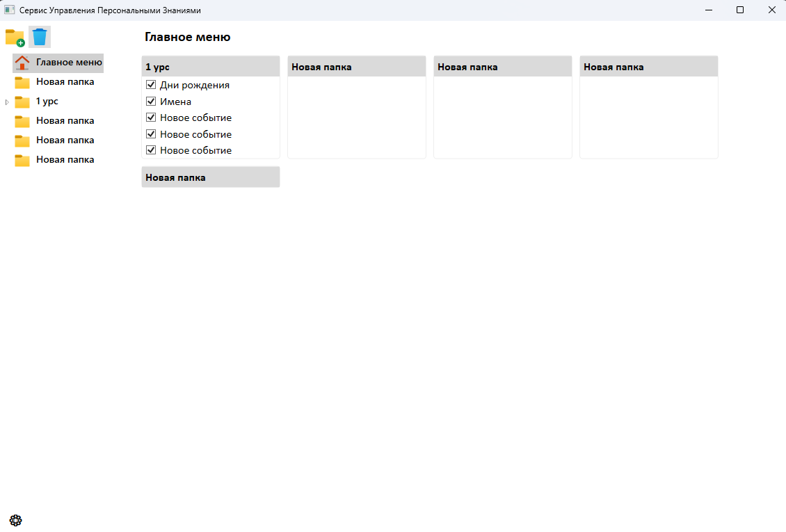Click the app icon in the title bar
786x532 pixels.
pyautogui.click(x=9, y=10)
